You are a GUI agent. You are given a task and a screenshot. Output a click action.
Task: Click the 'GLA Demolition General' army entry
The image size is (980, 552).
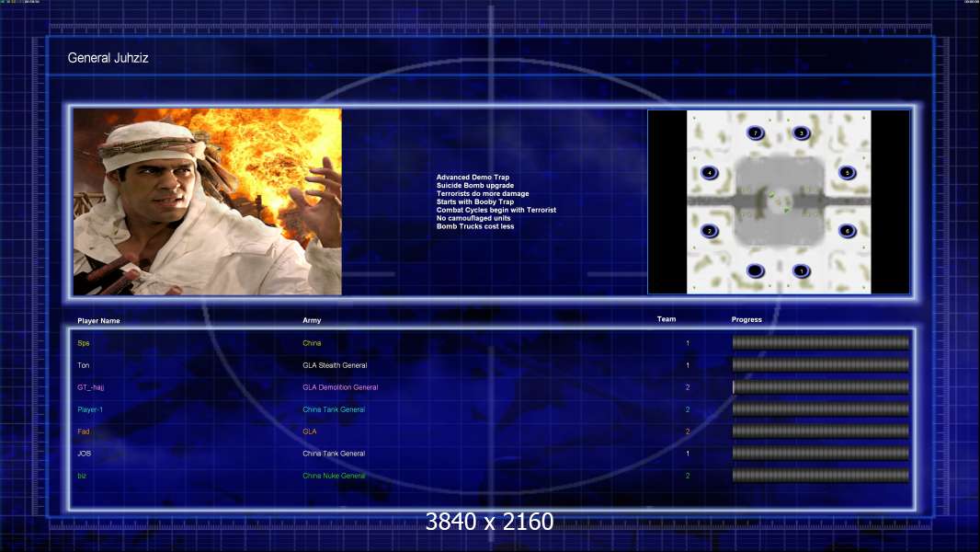341,387
